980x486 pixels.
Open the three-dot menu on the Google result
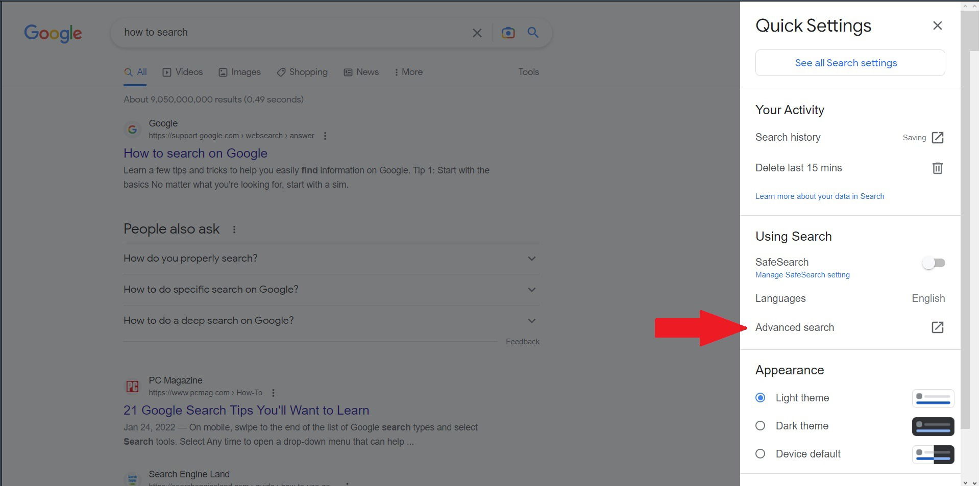coord(325,136)
